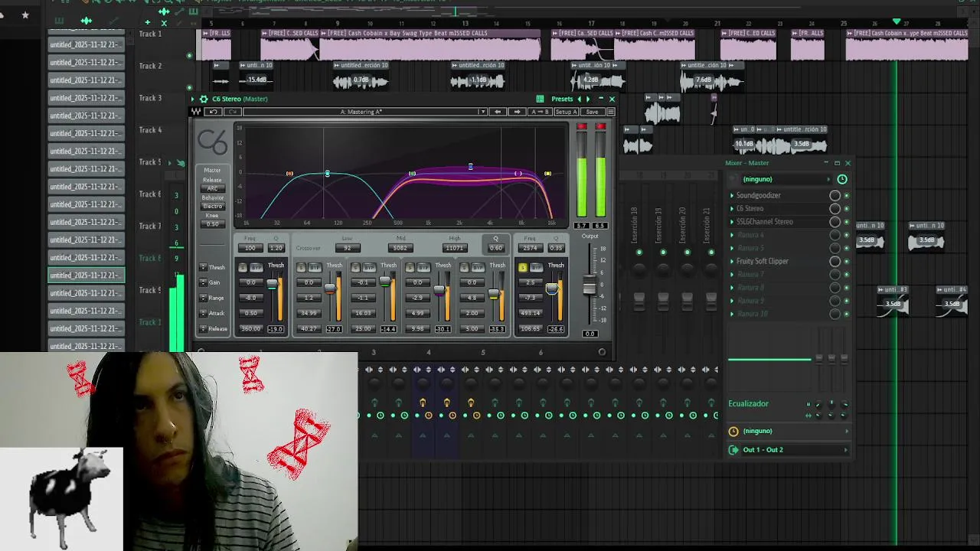Screen dimensions: 980x551
Task: Click the Release stepper arrows in C6 master column
Action: 203,328
